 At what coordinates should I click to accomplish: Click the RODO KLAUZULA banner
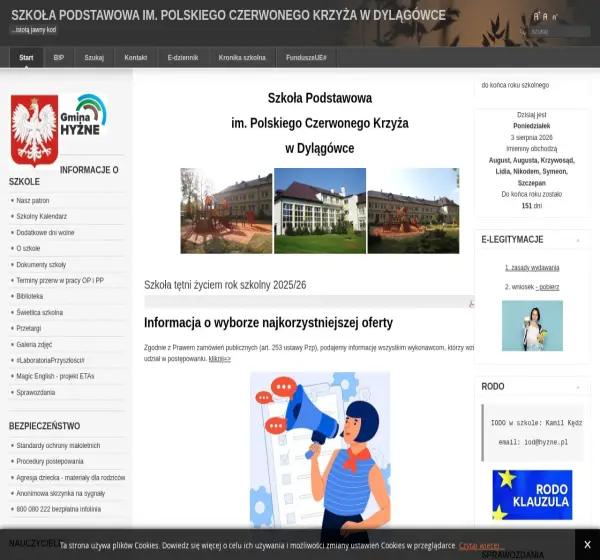pyautogui.click(x=532, y=495)
